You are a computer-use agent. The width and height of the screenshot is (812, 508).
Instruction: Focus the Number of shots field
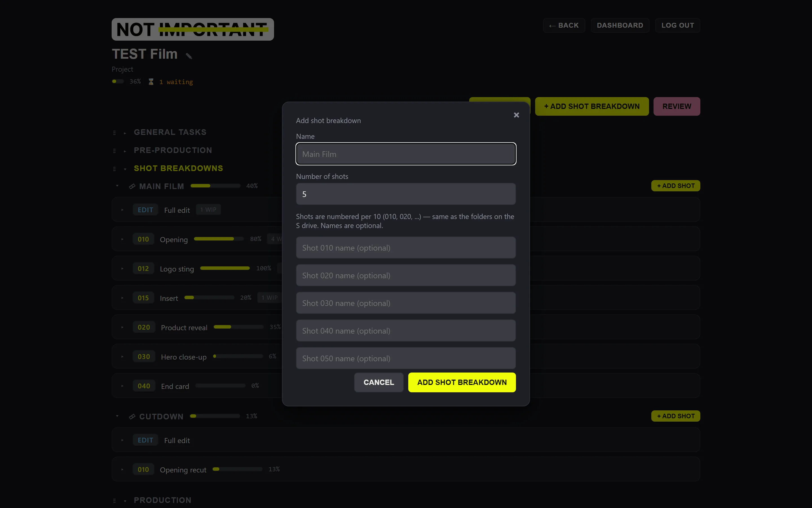(x=406, y=194)
